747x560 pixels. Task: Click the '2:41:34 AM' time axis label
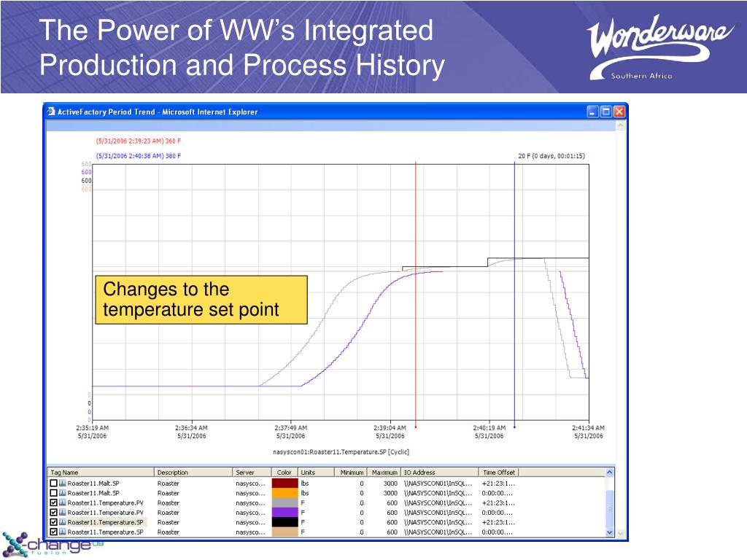tap(589, 427)
